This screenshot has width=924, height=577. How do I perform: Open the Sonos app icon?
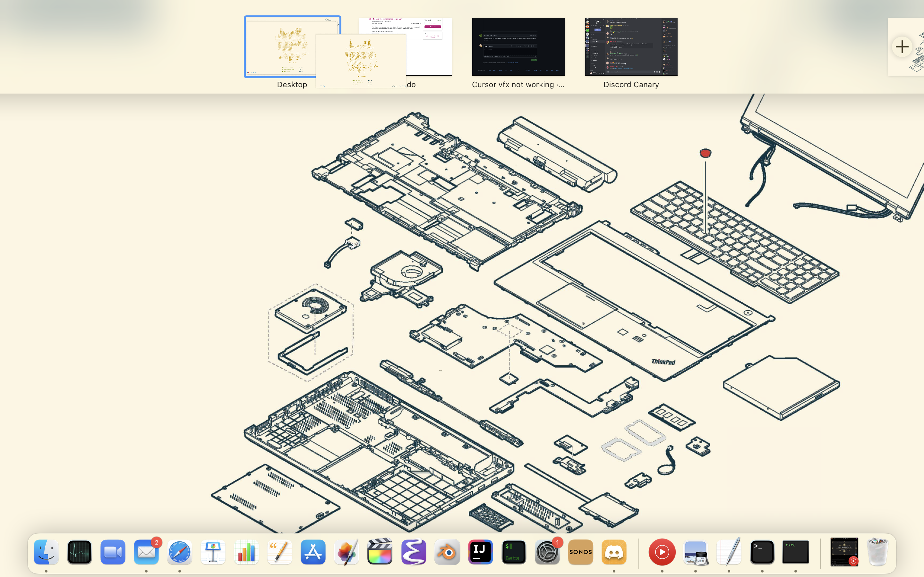[580, 552]
